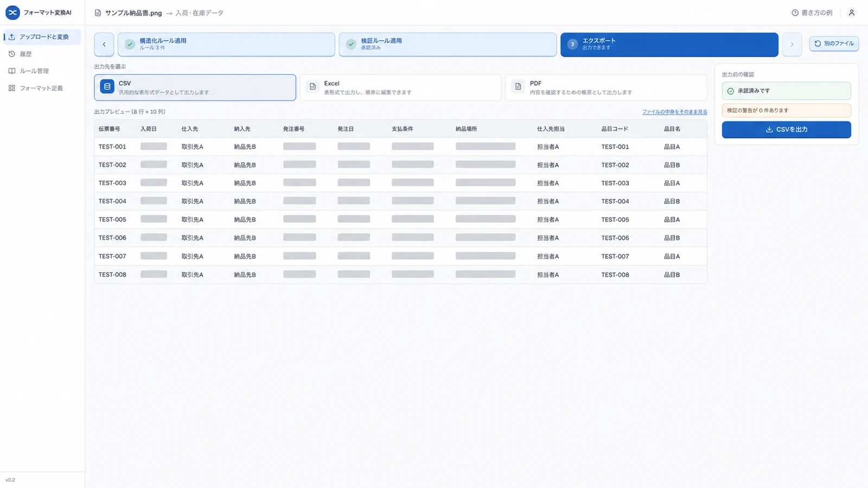Open 書き方の例 help link
The image size is (868, 488).
[812, 12]
